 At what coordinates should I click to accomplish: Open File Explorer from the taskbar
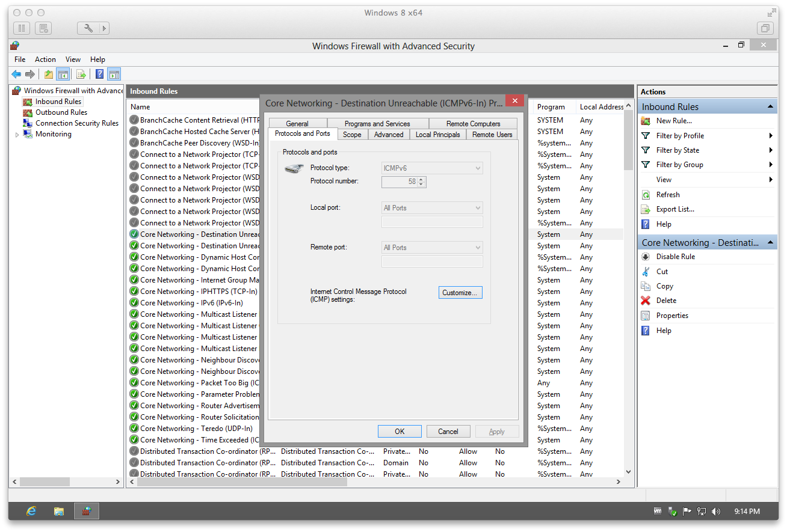point(59,511)
